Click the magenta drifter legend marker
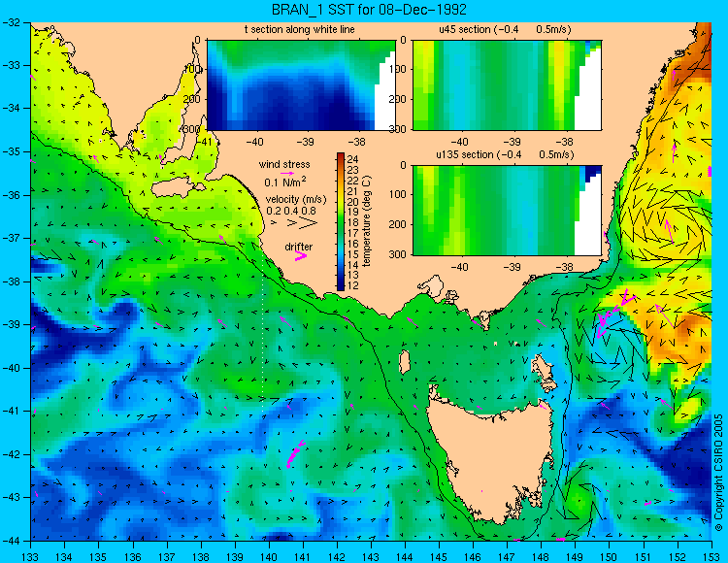Viewport: 728px width, 563px height. (300, 256)
